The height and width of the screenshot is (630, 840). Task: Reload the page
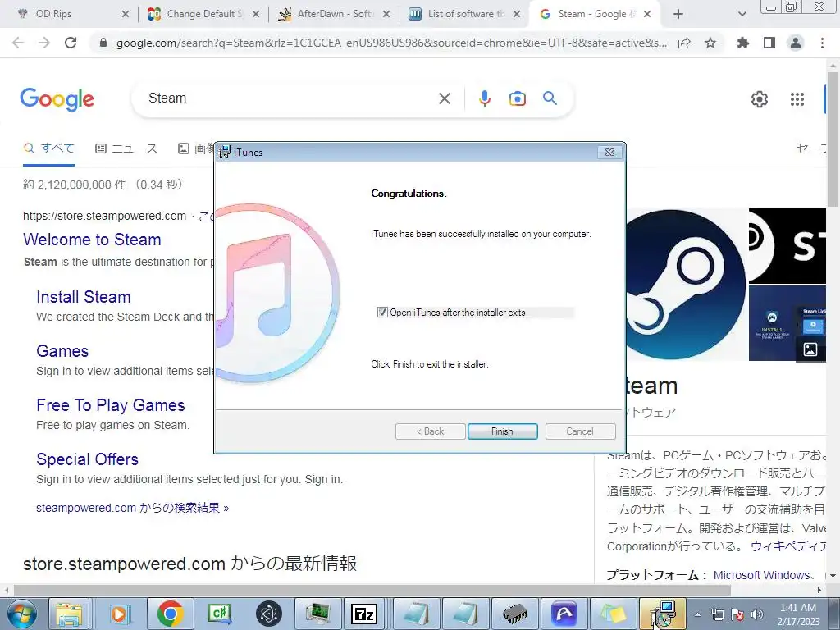(x=71, y=43)
